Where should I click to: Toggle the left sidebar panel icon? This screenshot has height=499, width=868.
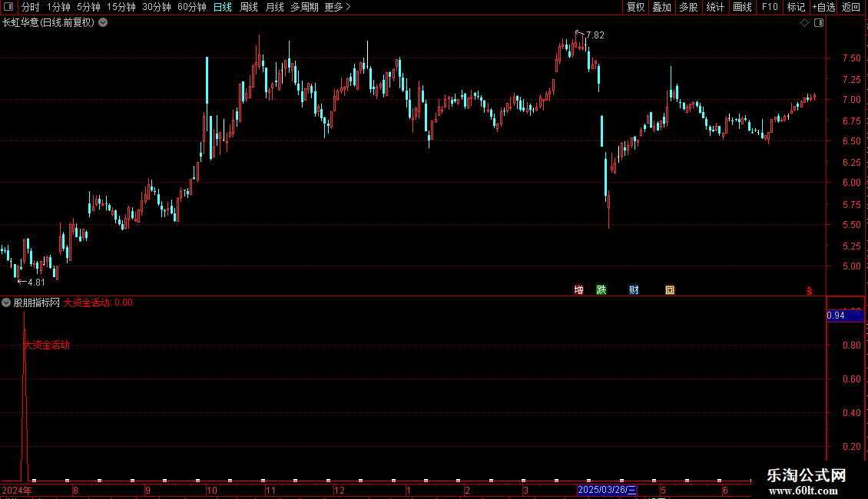click(8, 7)
